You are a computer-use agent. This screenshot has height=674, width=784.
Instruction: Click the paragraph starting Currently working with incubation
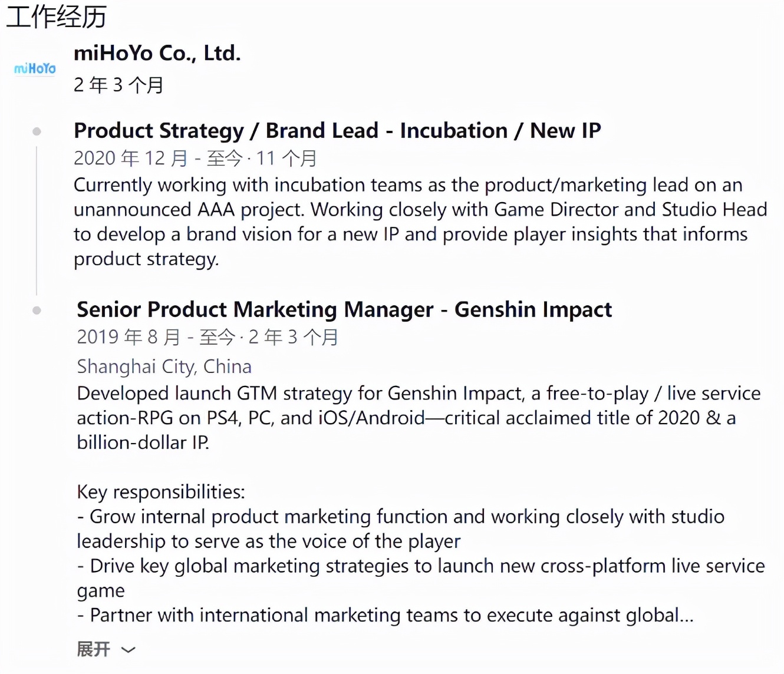pos(420,222)
